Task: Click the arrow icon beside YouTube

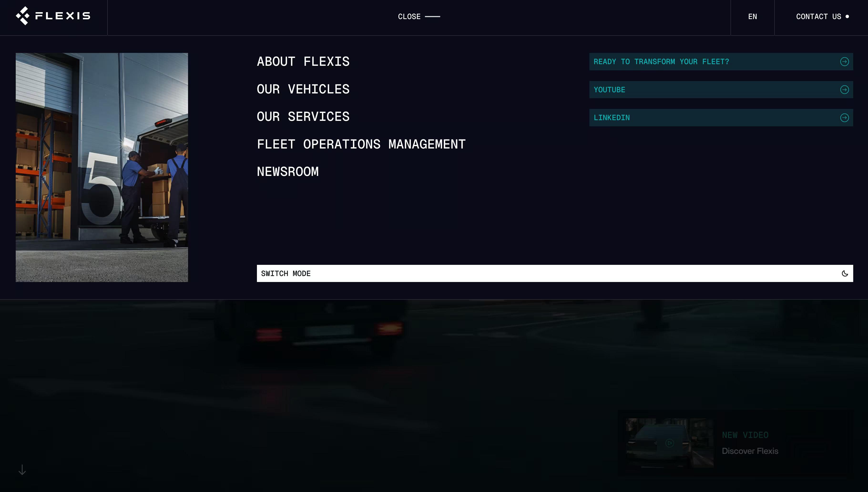Action: 844,90
